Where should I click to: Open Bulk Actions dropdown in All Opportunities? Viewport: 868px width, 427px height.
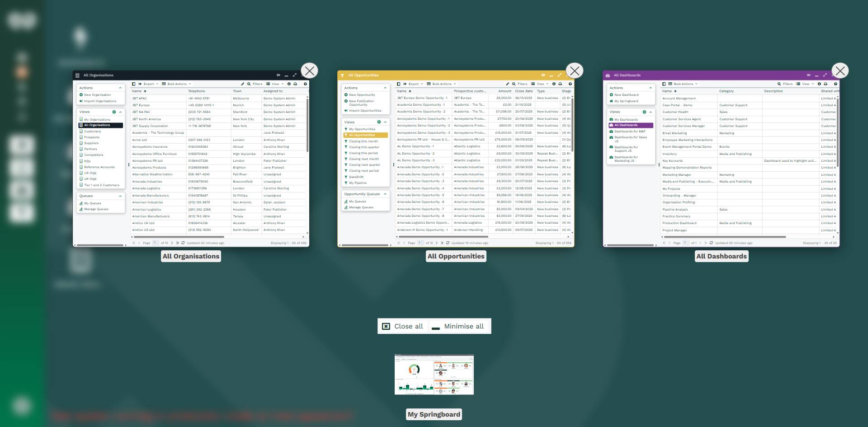pyautogui.click(x=441, y=84)
